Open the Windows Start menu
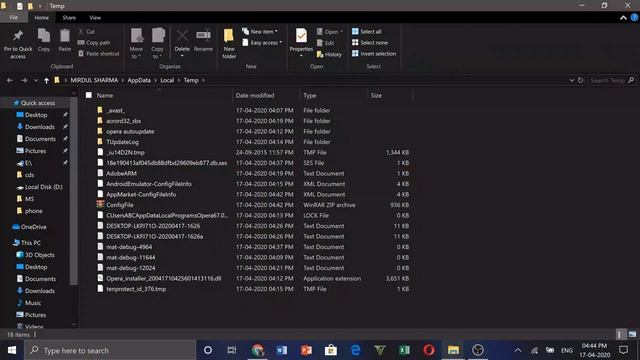The image size is (640, 360). 12,350
